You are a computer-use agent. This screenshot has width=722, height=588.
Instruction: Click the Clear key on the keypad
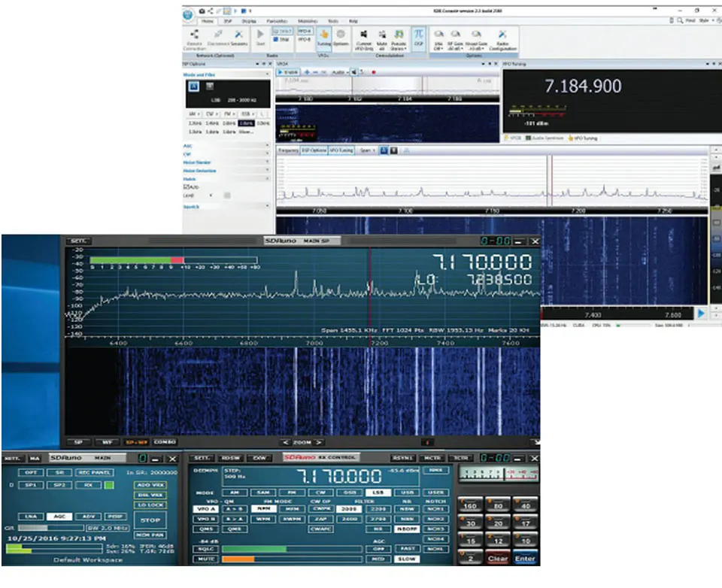click(x=498, y=558)
